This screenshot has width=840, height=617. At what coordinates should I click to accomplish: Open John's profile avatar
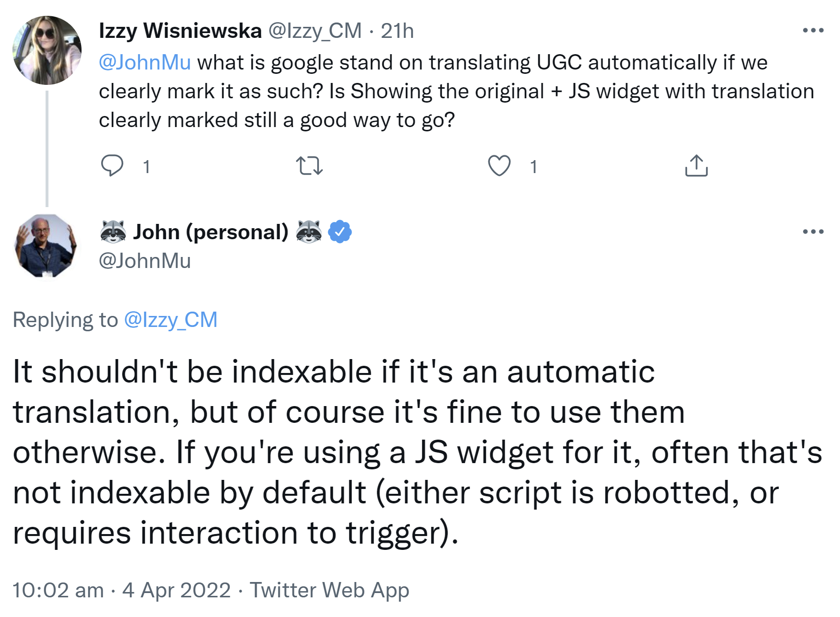46,246
